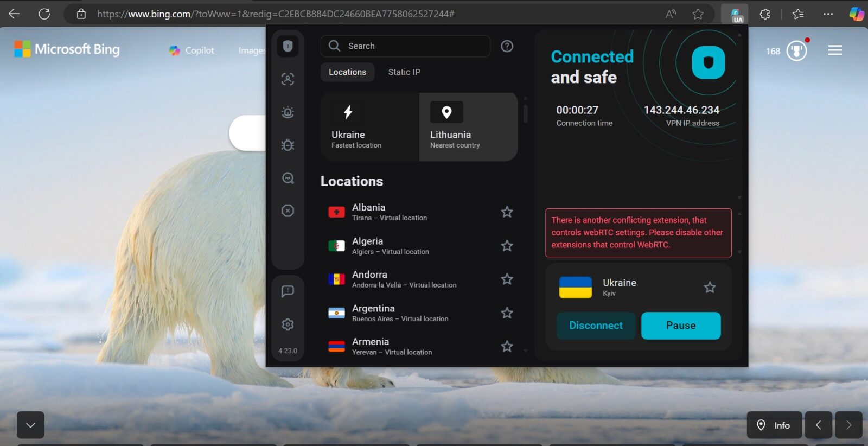The height and width of the screenshot is (446, 868).
Task: Favorite the connected Ukraine Kyiv location
Action: click(710, 288)
